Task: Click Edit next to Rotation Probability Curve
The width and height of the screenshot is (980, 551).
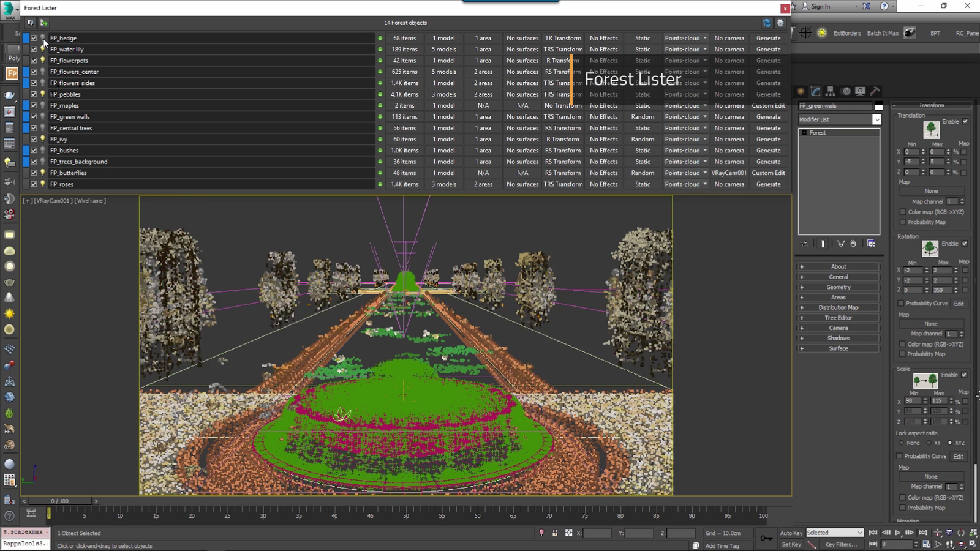Action: 959,304
